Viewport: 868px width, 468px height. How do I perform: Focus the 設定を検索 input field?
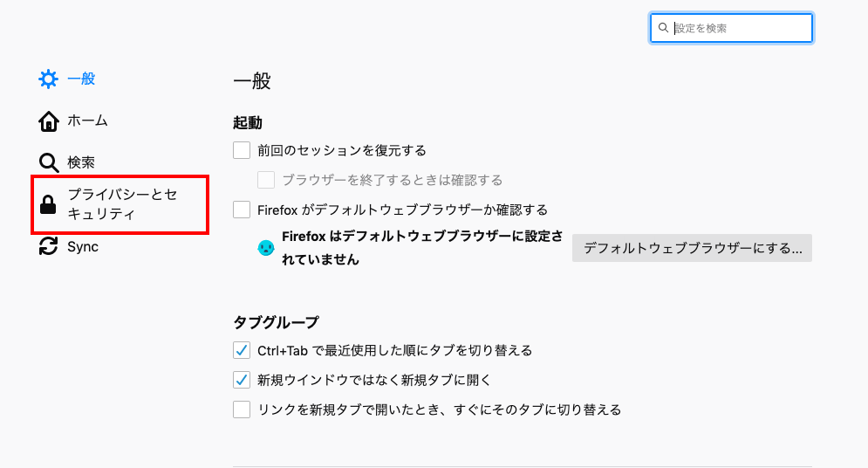click(731, 28)
